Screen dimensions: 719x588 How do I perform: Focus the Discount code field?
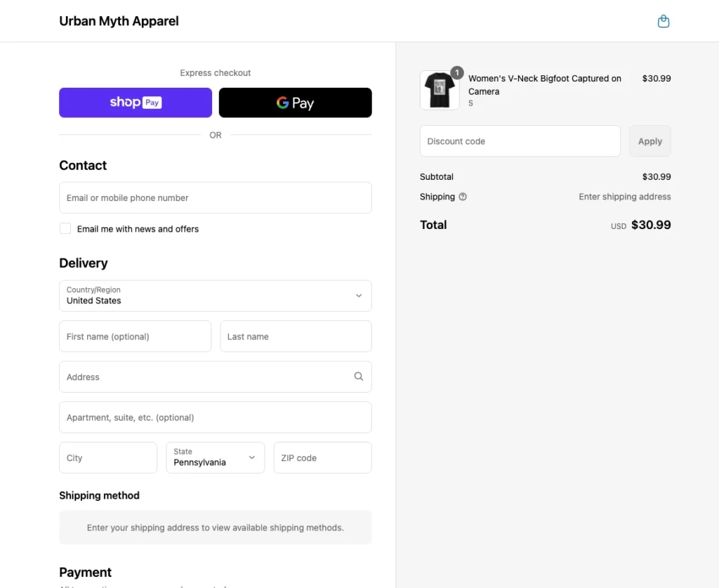(520, 141)
